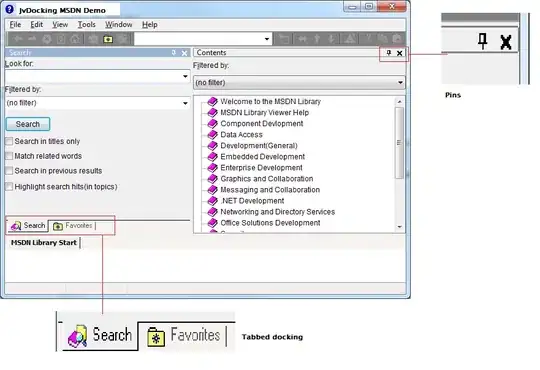Select the MSDN Library Start tab

click(x=44, y=243)
